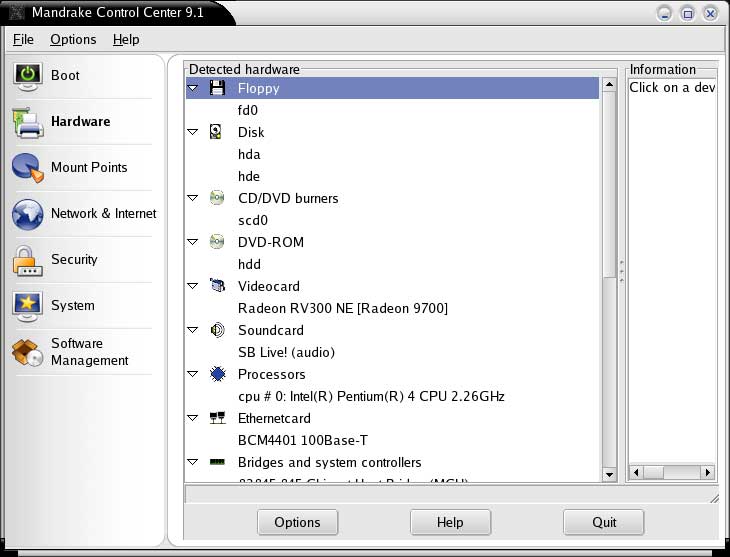Open Mount Points disk icon

(28, 168)
